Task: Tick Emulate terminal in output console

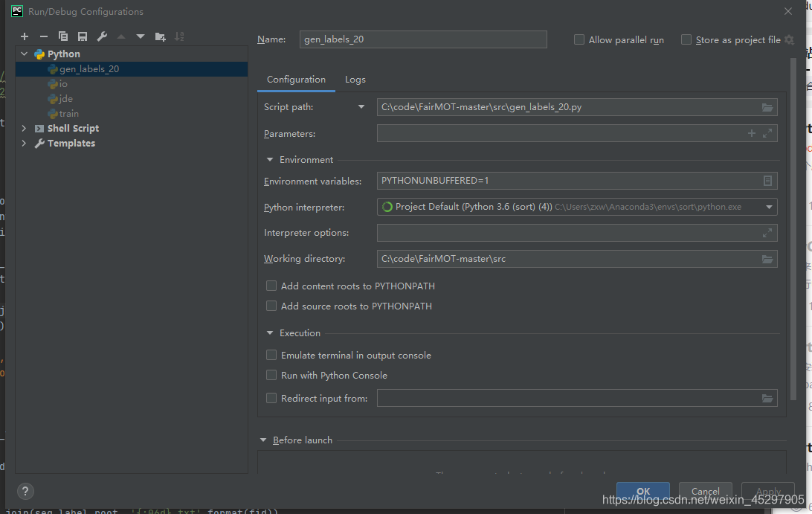Action: [271, 355]
